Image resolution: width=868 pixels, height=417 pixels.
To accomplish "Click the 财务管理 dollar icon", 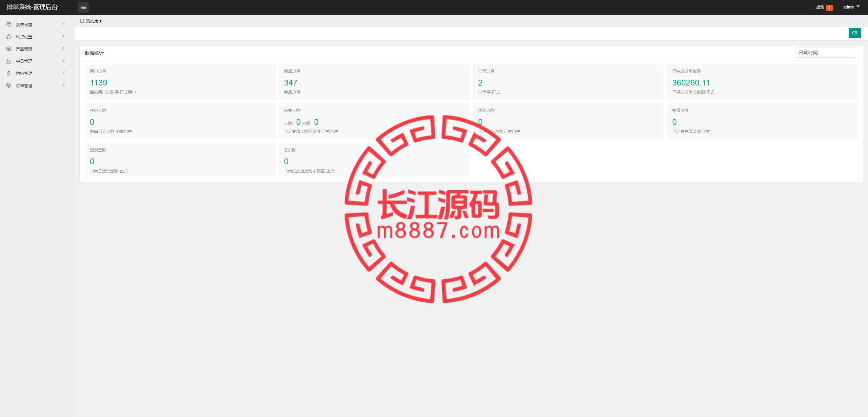I will point(9,73).
